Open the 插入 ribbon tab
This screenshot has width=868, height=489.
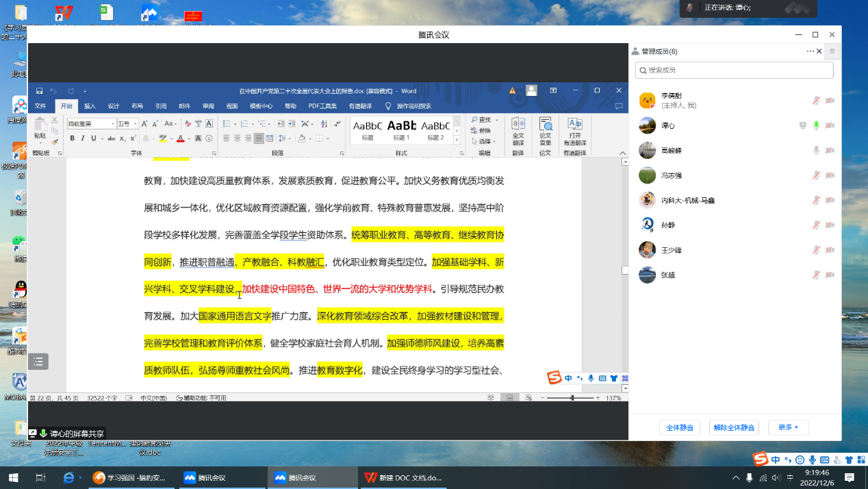[90, 106]
